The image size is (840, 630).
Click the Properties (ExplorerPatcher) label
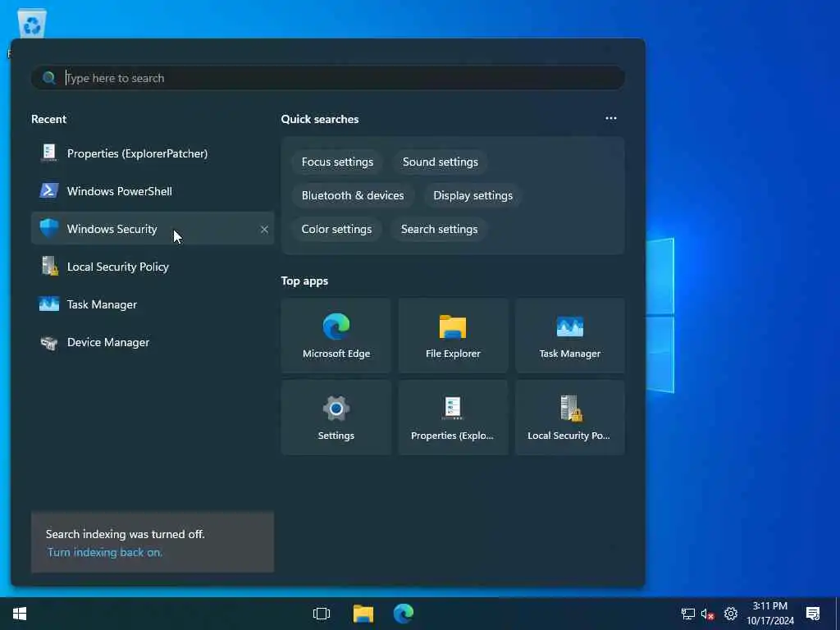click(x=137, y=153)
